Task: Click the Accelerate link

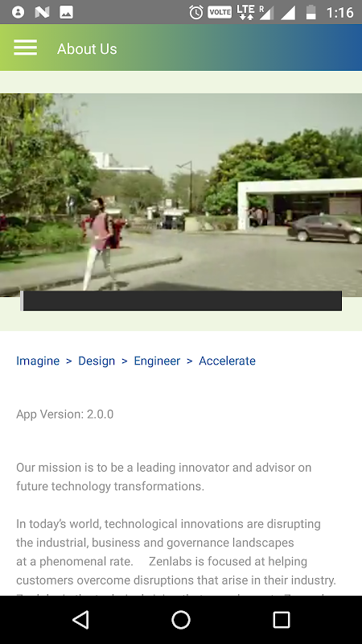Action: pyautogui.click(x=227, y=361)
